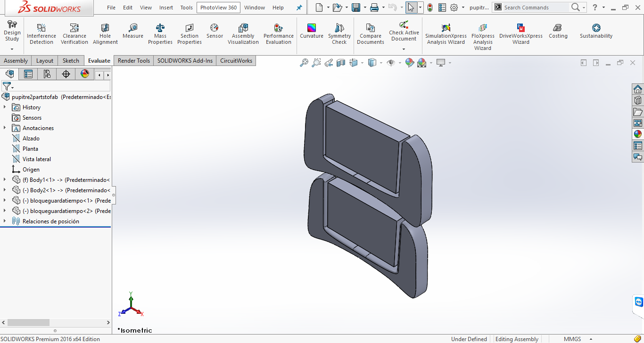Toggle Curvature display

point(312,31)
